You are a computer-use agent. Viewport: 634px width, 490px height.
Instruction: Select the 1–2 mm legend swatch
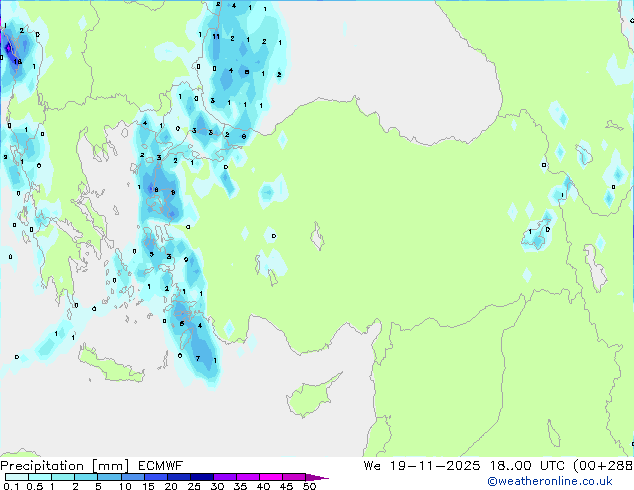tap(63, 477)
